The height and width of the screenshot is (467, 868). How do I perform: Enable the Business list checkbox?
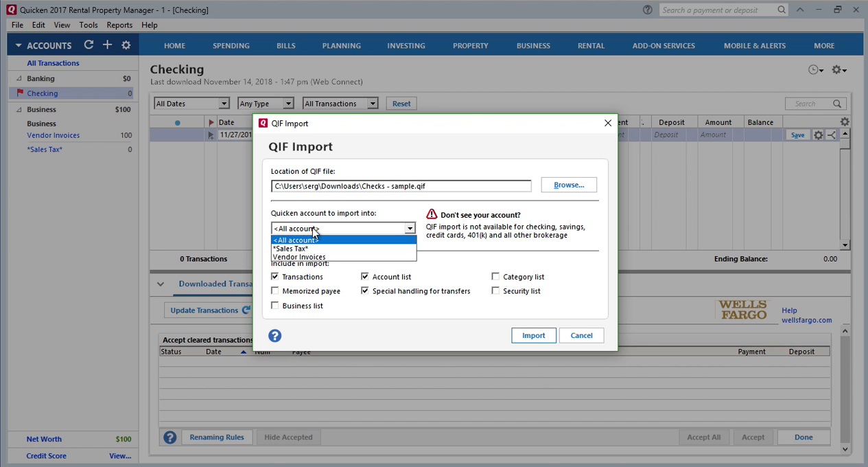275,306
